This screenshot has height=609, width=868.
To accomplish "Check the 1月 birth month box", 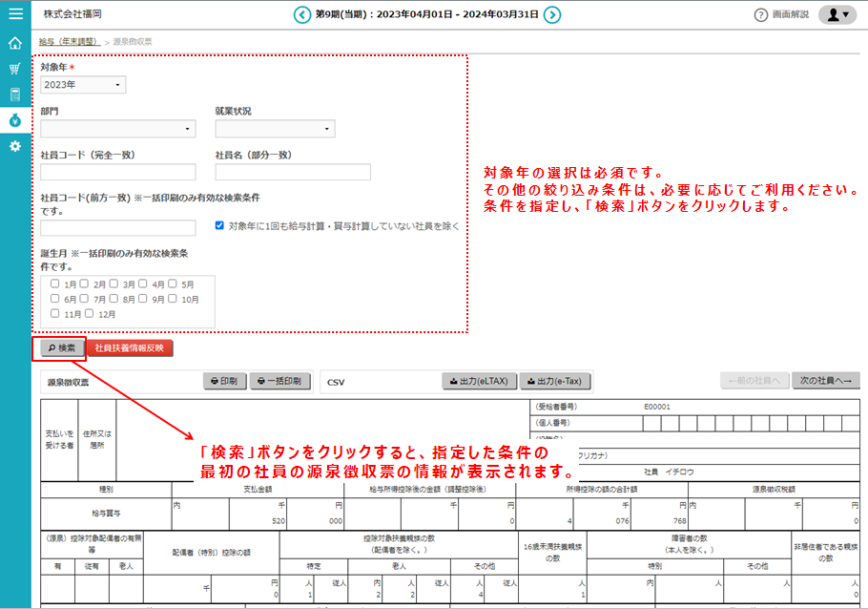I will point(56,284).
